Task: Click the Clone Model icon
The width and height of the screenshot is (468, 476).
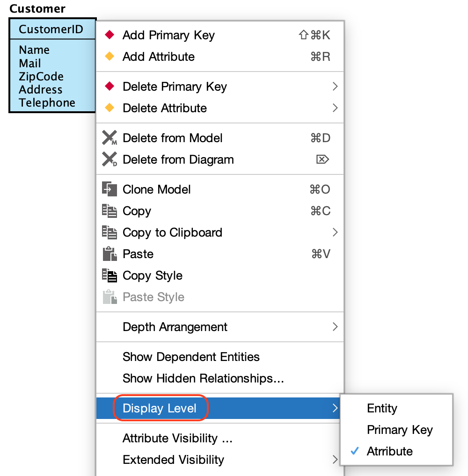Action: point(109,189)
